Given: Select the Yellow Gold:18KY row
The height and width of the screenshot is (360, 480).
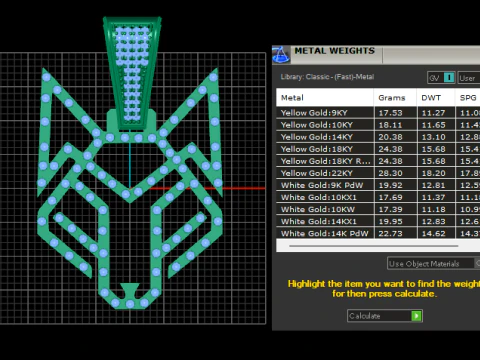Looking at the screenshot, I should coord(378,149).
